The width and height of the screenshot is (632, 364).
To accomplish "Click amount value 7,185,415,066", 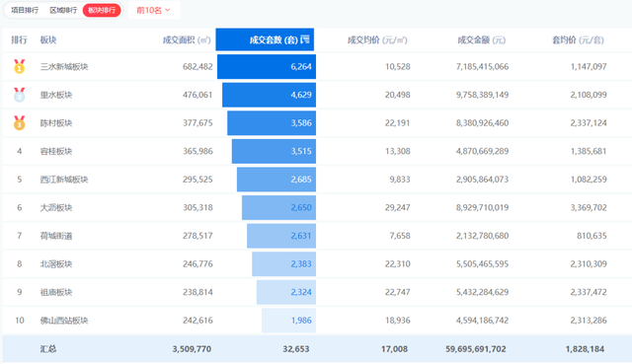I will click(482, 66).
